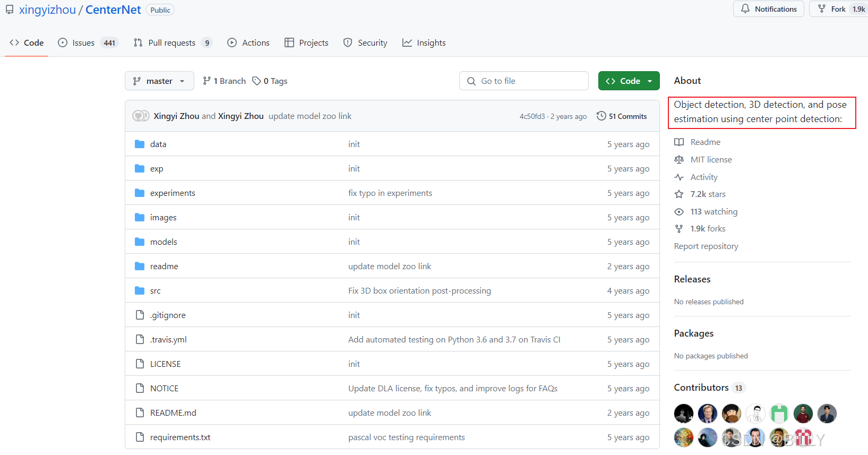
Task: Open the green Code dropdown button
Action: tap(629, 81)
